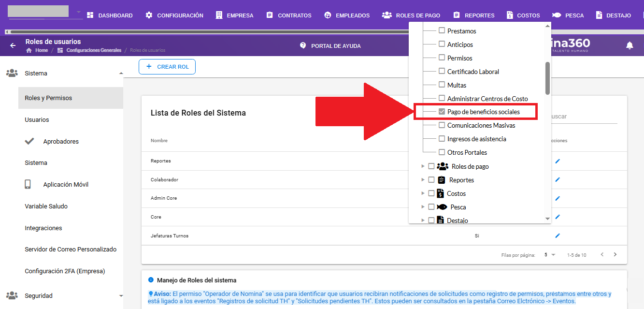
Task: Check the Comunicaciones Masivas checkbox
Action: tap(442, 125)
